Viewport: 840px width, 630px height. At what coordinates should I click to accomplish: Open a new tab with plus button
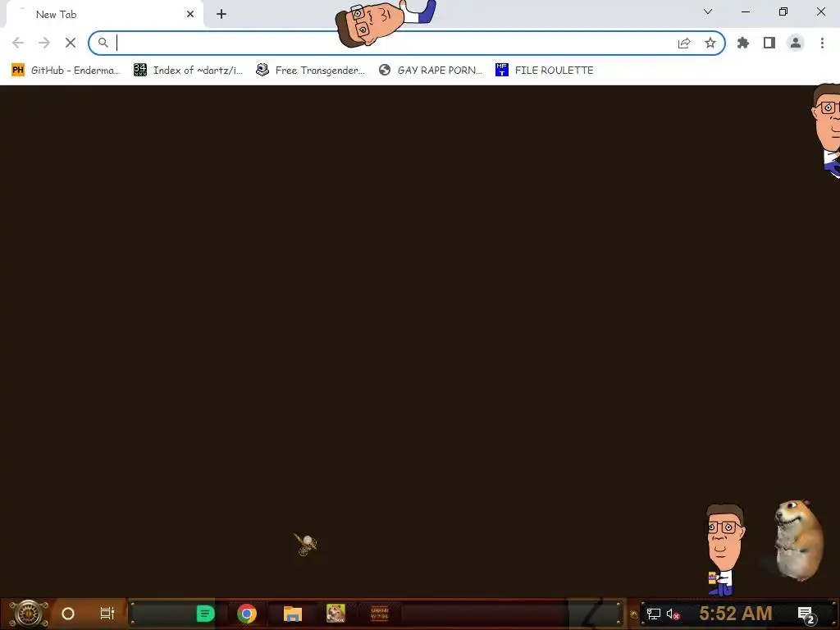pos(221,15)
